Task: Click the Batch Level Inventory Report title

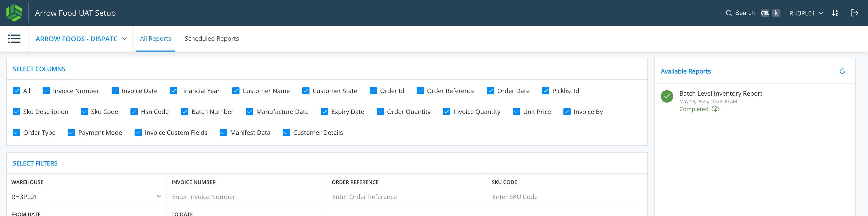Action: [720, 94]
